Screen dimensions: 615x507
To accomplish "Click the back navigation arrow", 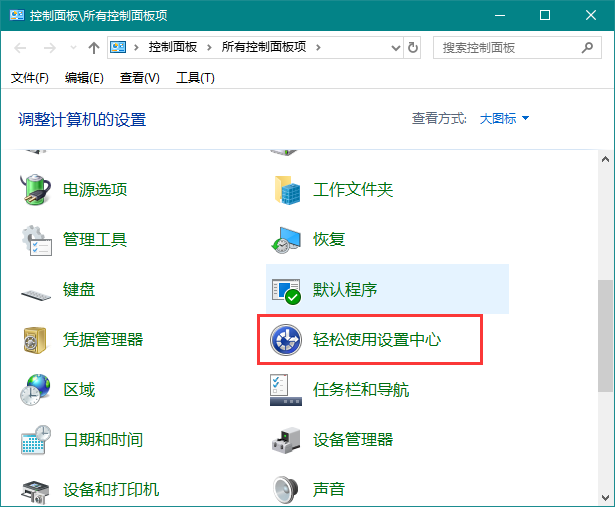I will [20, 48].
